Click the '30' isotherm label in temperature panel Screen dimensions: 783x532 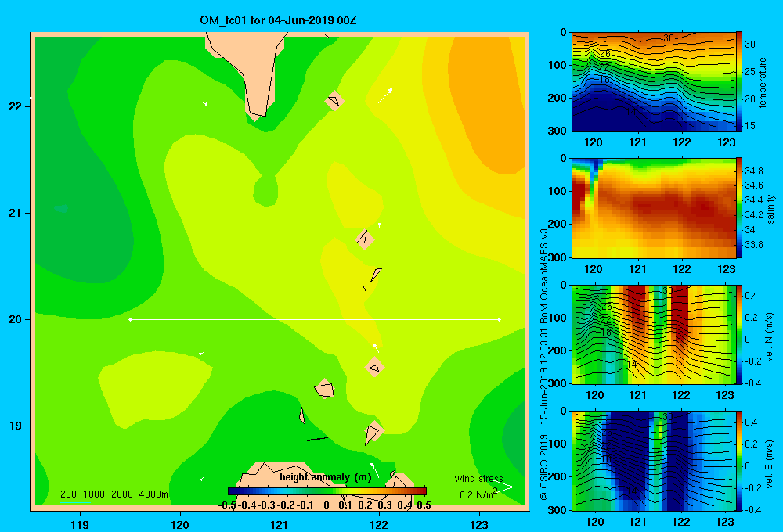tap(668, 38)
